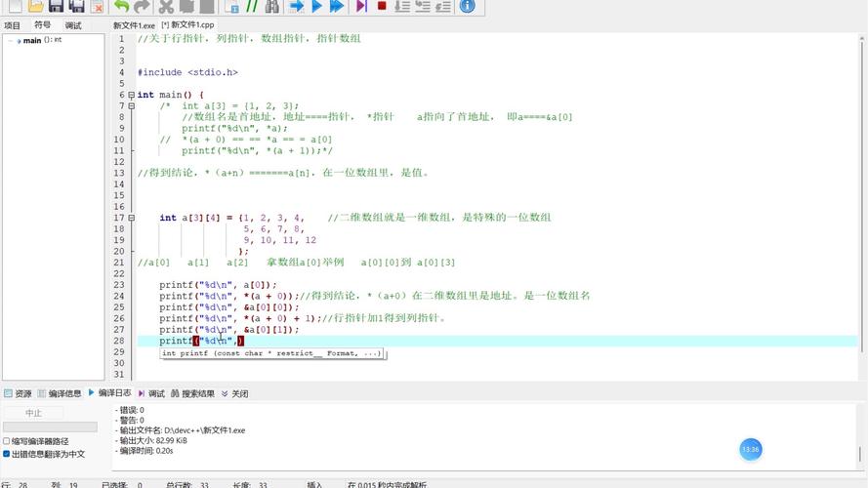Open the 调试 tab in the bottom panel

(x=151, y=393)
